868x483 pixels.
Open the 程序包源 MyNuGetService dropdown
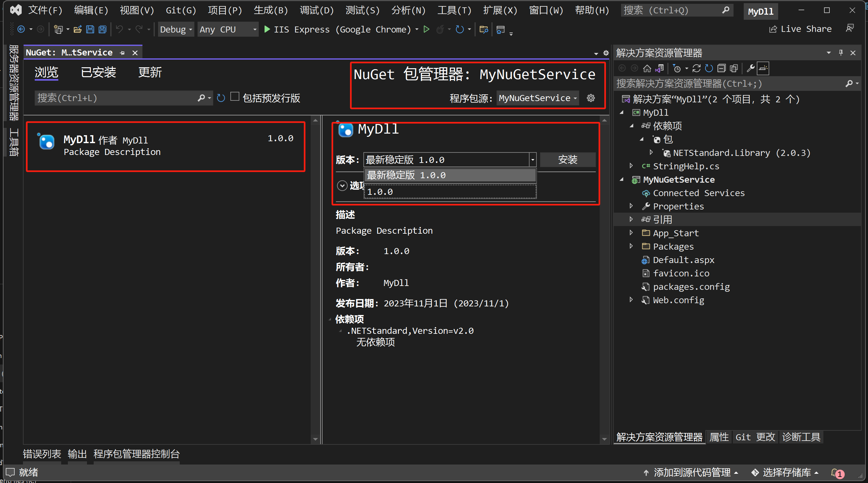[538, 98]
